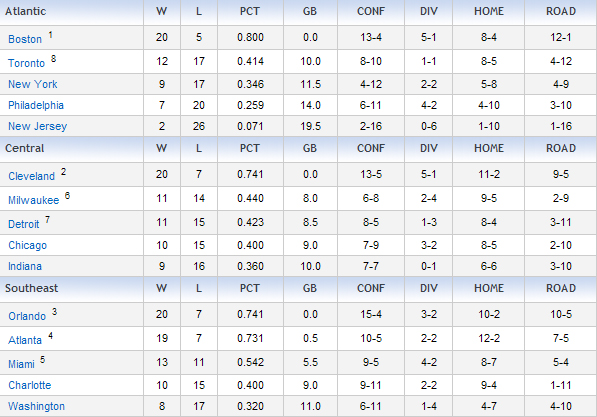Open the Milwaukee team link
This screenshot has width=597, height=417.
(34, 200)
